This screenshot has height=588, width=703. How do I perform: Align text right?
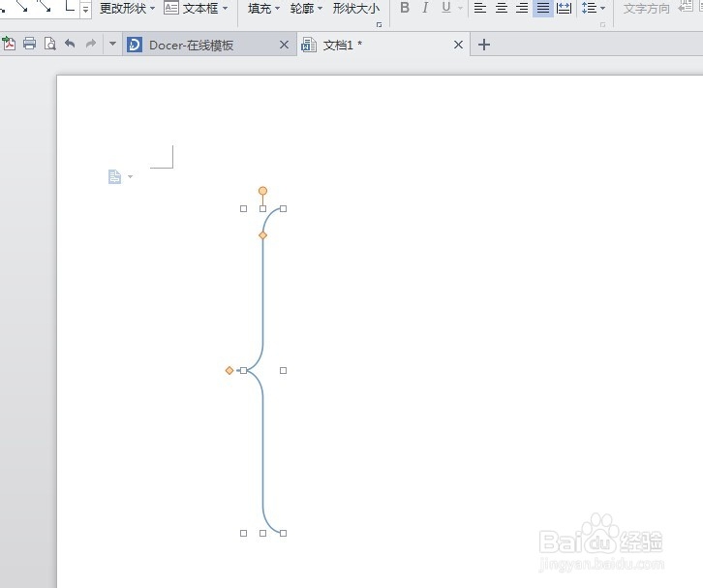point(522,8)
